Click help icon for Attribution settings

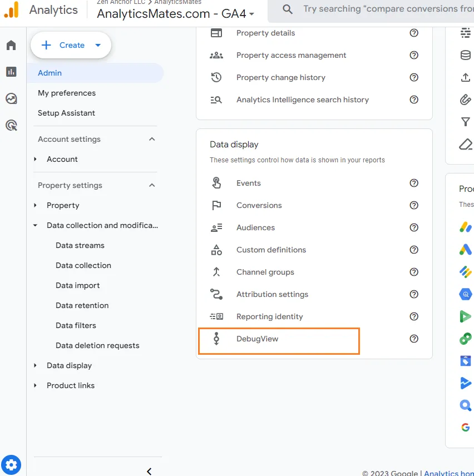point(414,294)
